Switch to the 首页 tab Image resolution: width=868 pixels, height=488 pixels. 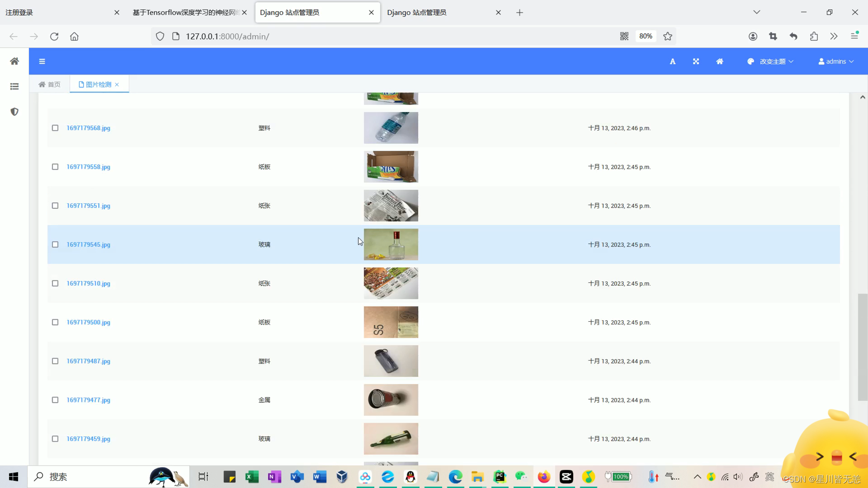coord(50,84)
